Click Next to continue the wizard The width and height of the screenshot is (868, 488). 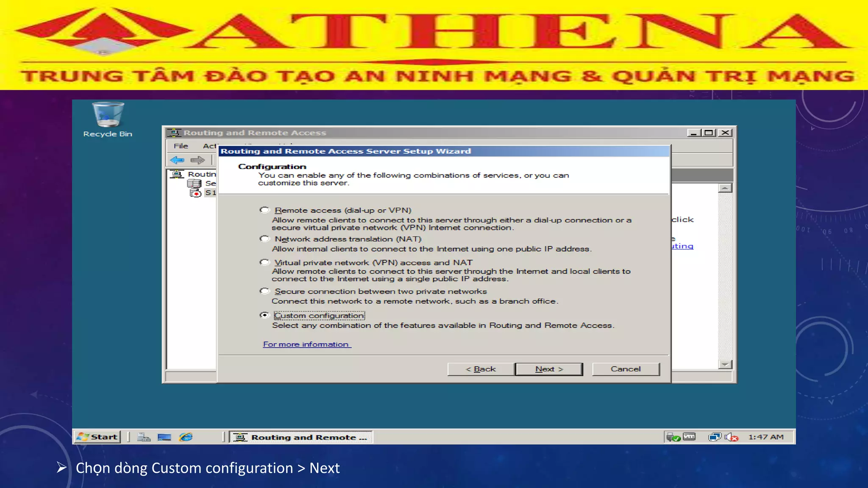549,369
